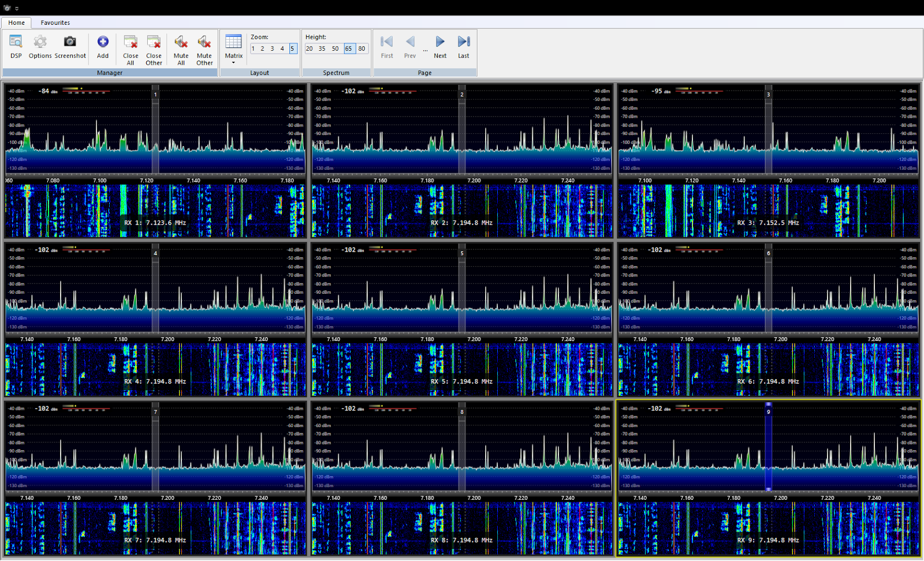Set spectrum Zoom level to 3
Image resolution: width=924 pixels, height=561 pixels.
(271, 48)
